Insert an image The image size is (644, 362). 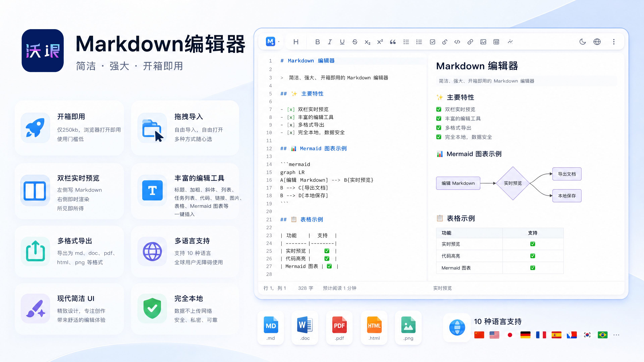(483, 42)
